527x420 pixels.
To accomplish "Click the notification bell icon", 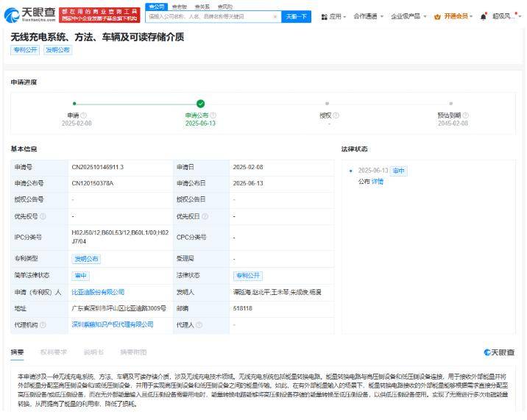I will [484, 16].
